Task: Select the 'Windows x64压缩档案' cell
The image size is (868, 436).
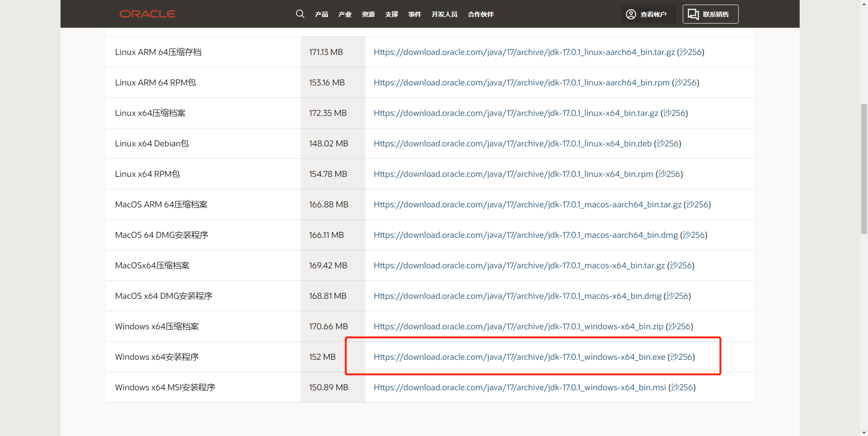Action: 204,327
